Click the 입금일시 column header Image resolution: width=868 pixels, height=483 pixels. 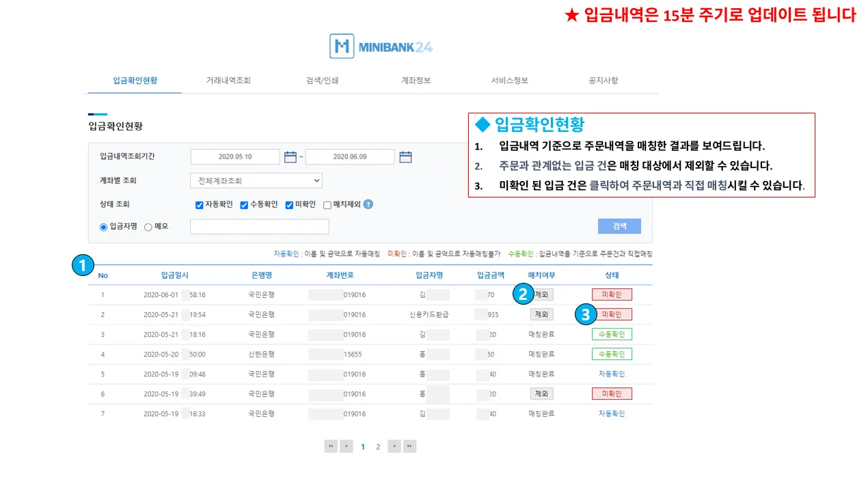(174, 275)
